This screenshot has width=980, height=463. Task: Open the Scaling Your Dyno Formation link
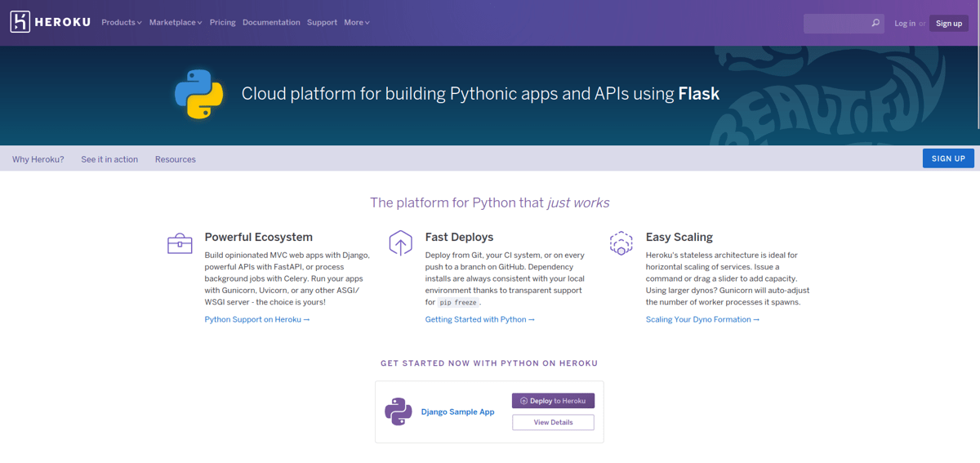point(702,319)
